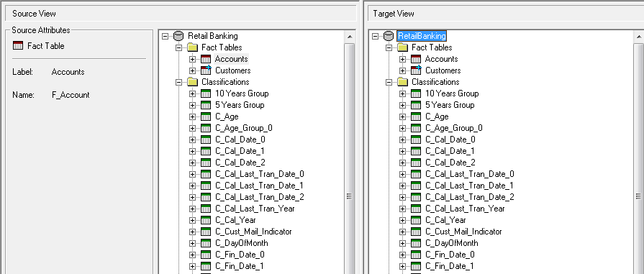Click the source tree vertical scrollbar thumb
Viewport: 644px width, 274px height.
pyautogui.click(x=350, y=196)
